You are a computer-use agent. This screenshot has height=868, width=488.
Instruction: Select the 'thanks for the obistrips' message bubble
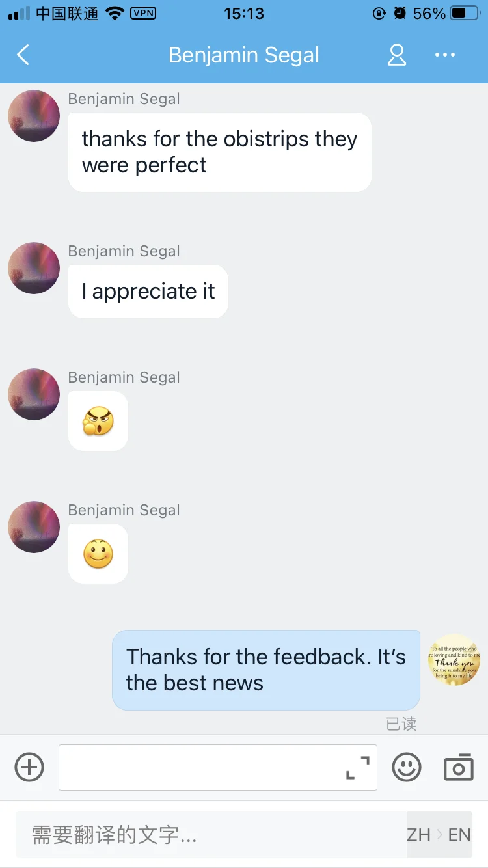[220, 152]
